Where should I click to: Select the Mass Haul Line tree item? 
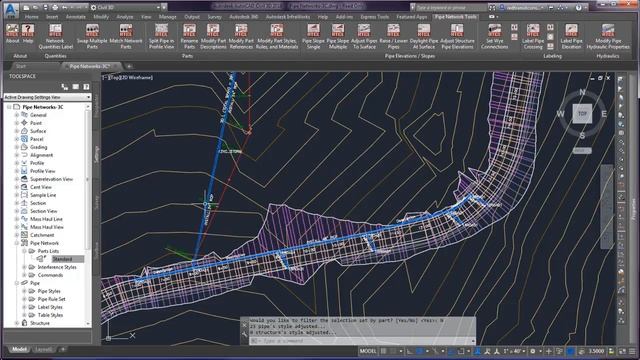tap(46, 219)
